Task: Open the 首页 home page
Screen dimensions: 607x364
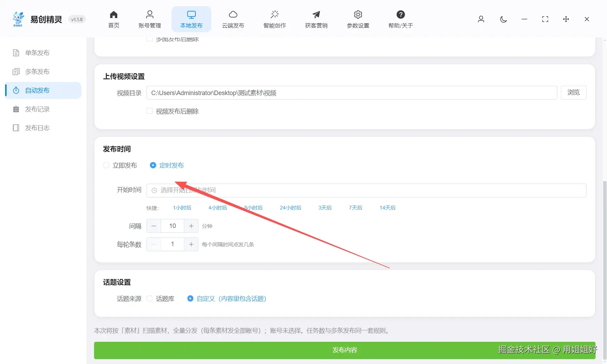Action: (x=113, y=19)
